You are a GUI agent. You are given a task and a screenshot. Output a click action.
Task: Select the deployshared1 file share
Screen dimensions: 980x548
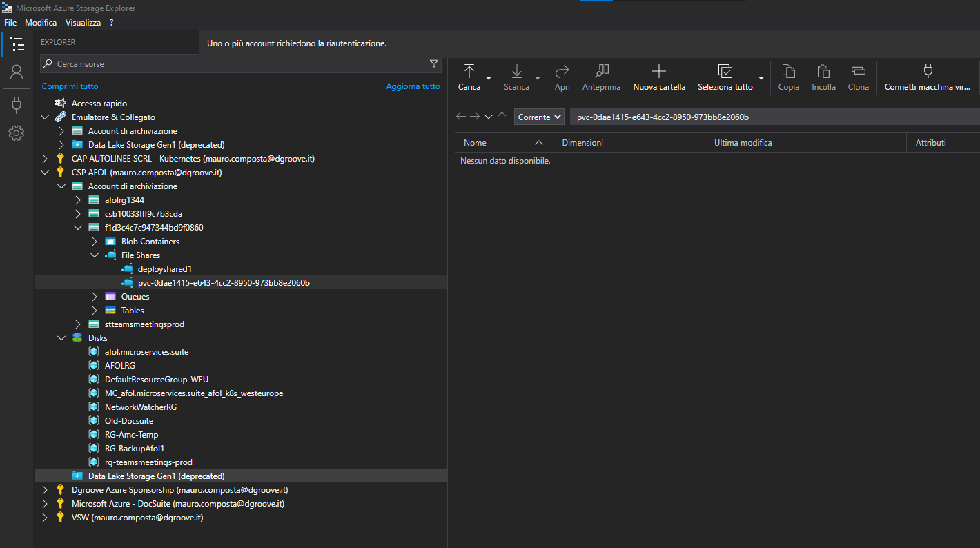(165, 268)
